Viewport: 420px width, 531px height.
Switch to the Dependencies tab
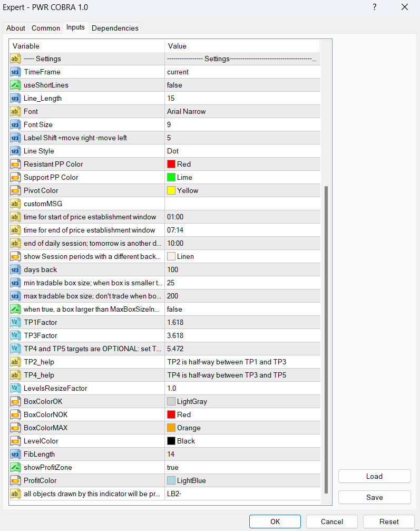[x=115, y=28]
